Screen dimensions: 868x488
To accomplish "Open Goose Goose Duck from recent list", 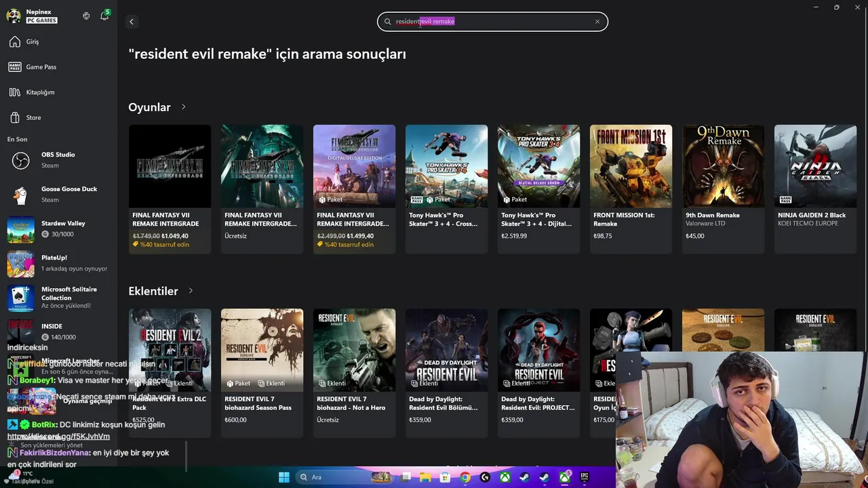I will coord(58,195).
